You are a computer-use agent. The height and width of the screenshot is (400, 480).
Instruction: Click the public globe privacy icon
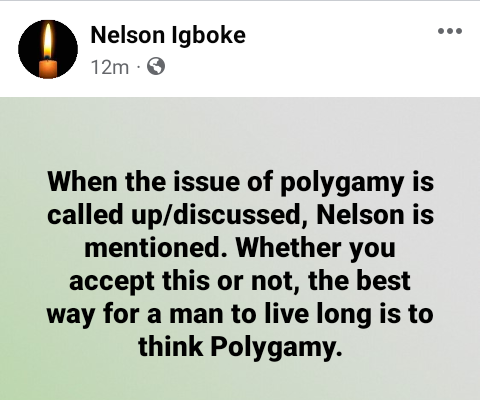(156, 66)
